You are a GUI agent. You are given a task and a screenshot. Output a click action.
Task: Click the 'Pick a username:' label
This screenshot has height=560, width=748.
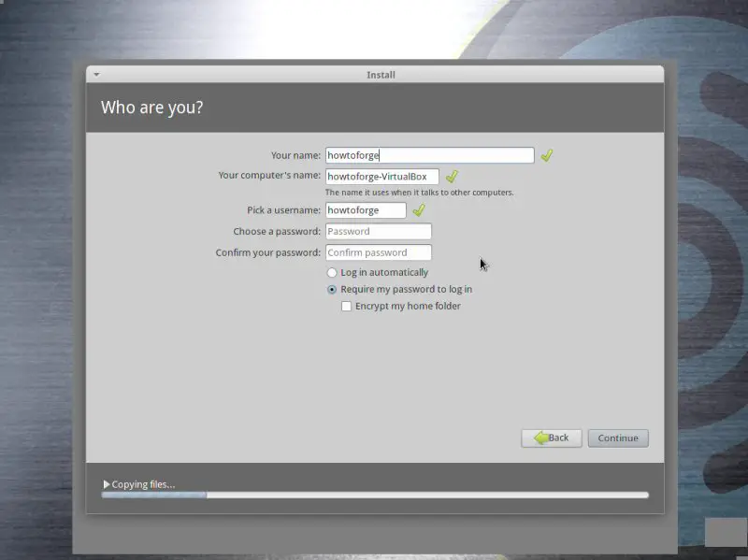pos(284,210)
